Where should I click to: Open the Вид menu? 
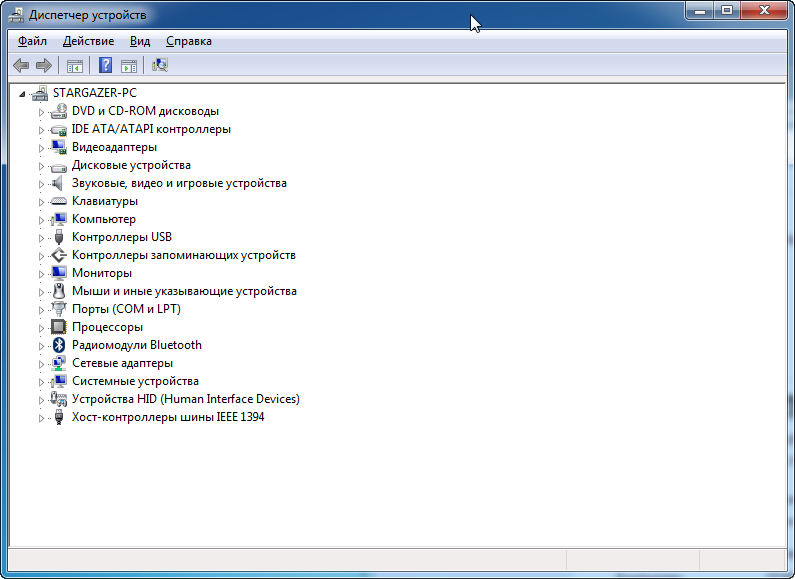pos(140,41)
